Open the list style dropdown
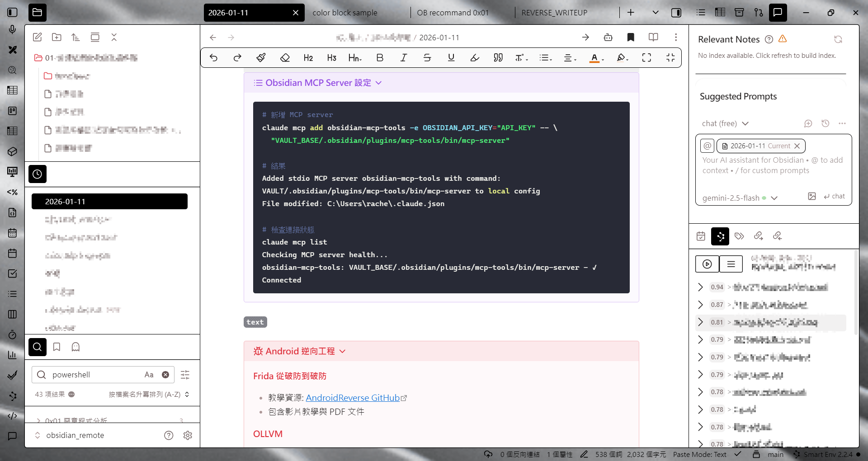 click(546, 57)
